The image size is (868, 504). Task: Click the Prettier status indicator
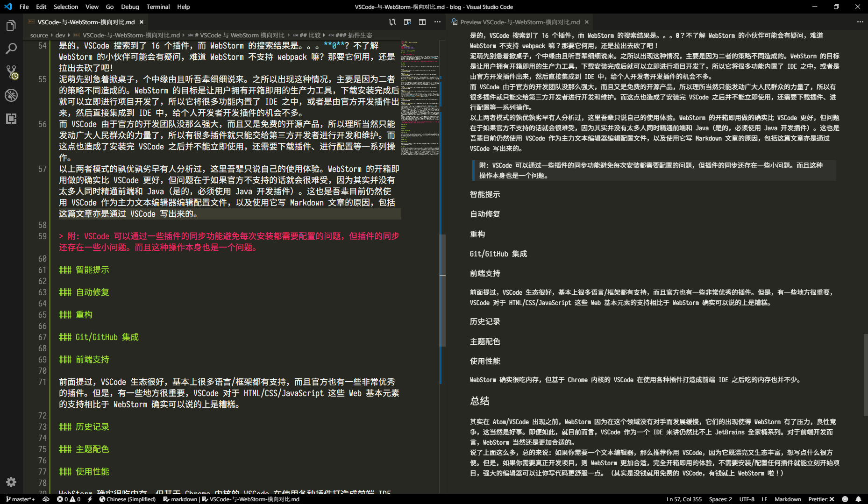click(x=821, y=499)
